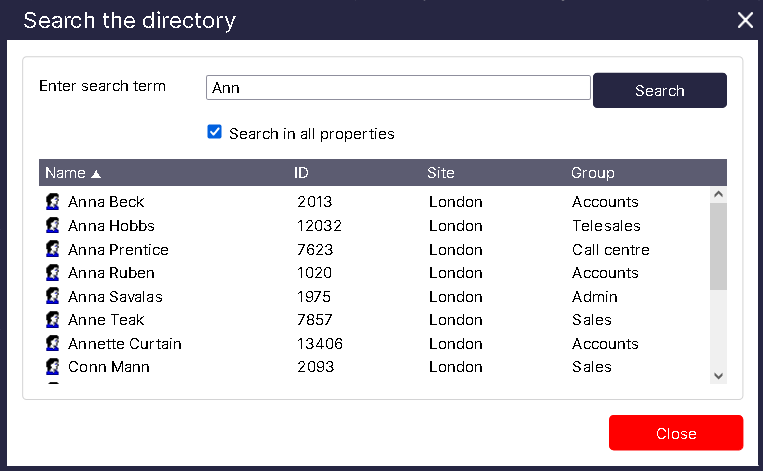Screen dimensions: 763x471
Task: Click the contact icon next to Anna Hobbs
Action: tap(53, 226)
